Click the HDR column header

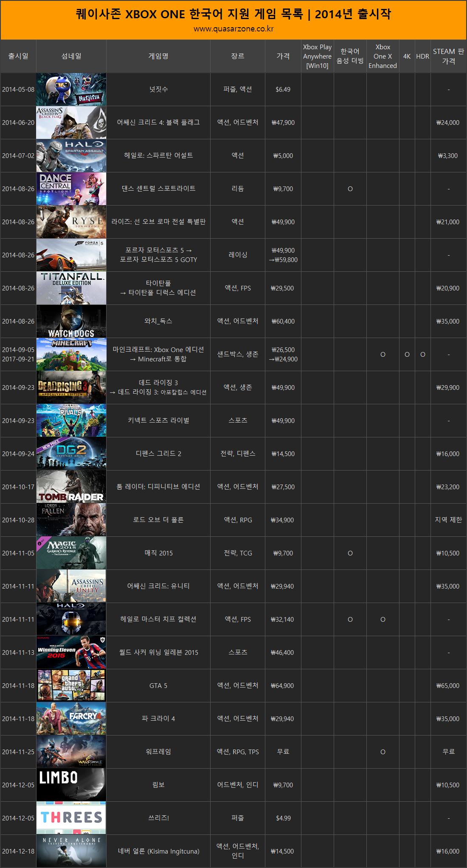coord(423,56)
